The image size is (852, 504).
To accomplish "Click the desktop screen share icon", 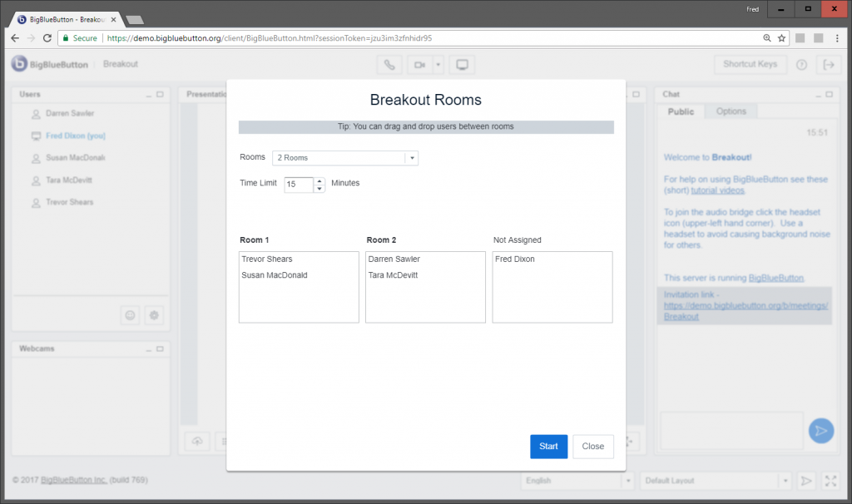I will point(462,65).
